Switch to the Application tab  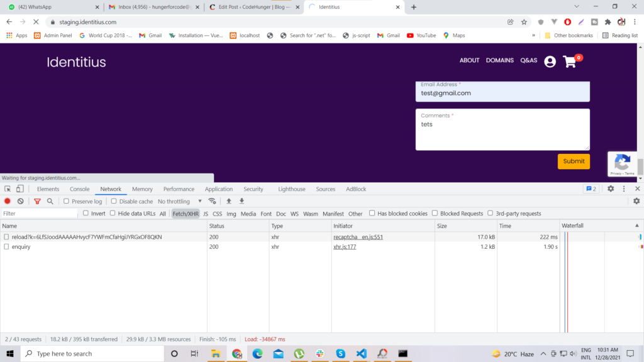tap(219, 189)
